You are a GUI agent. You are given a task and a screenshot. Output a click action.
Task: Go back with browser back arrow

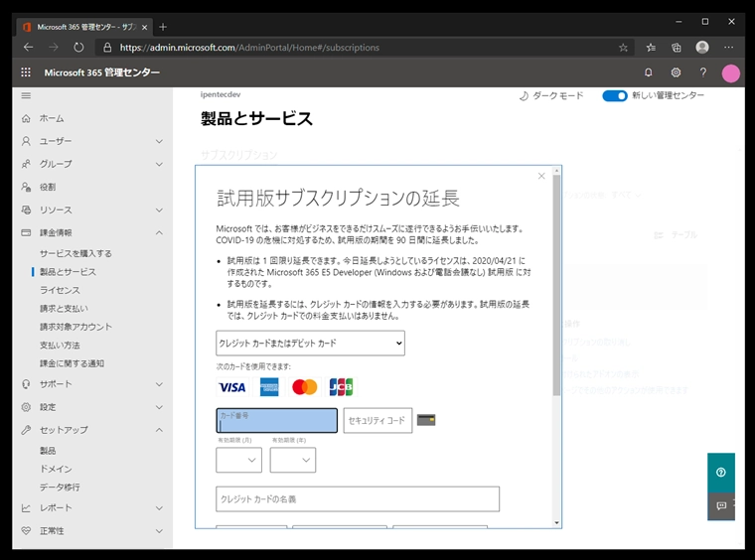pos(29,47)
